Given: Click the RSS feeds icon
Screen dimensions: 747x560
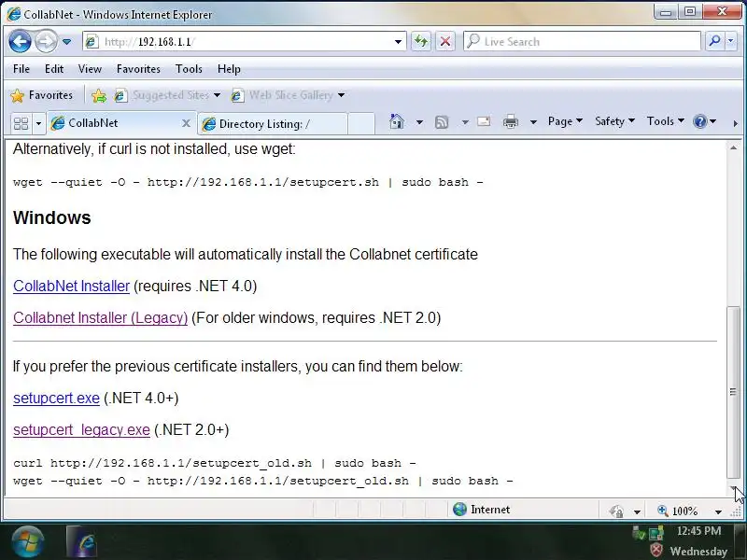Looking at the screenshot, I should click(x=442, y=122).
